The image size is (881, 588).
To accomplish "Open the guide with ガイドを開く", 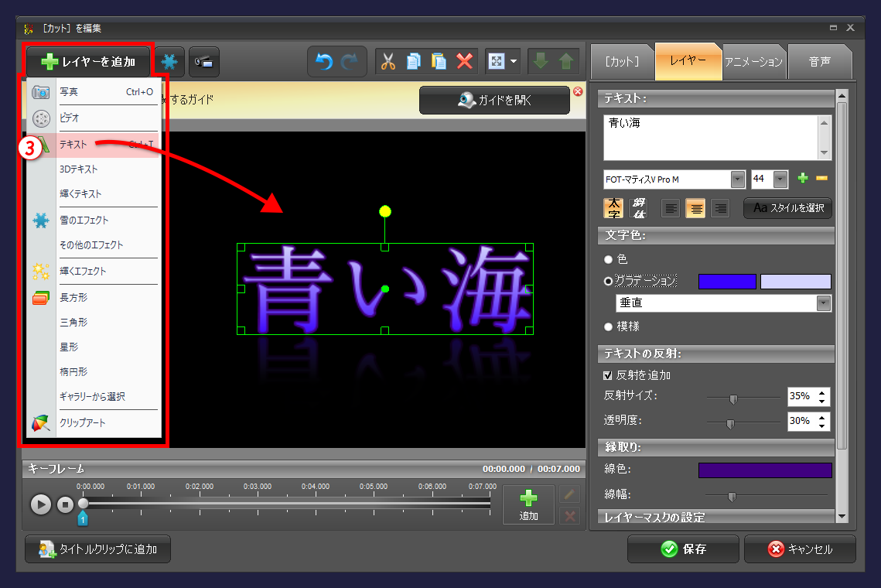I will pos(494,100).
